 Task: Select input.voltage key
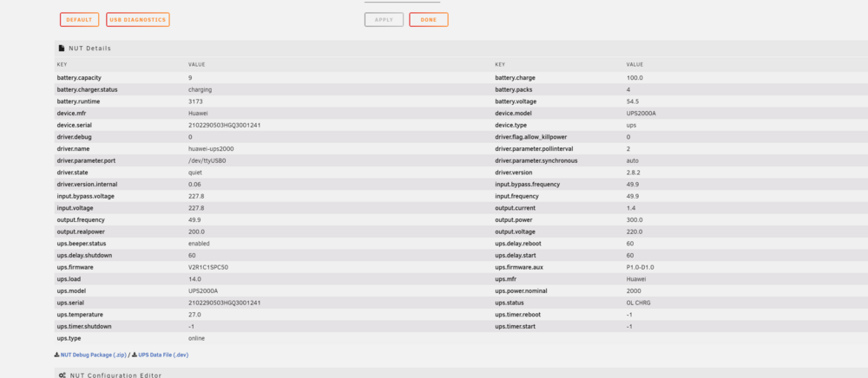75,208
